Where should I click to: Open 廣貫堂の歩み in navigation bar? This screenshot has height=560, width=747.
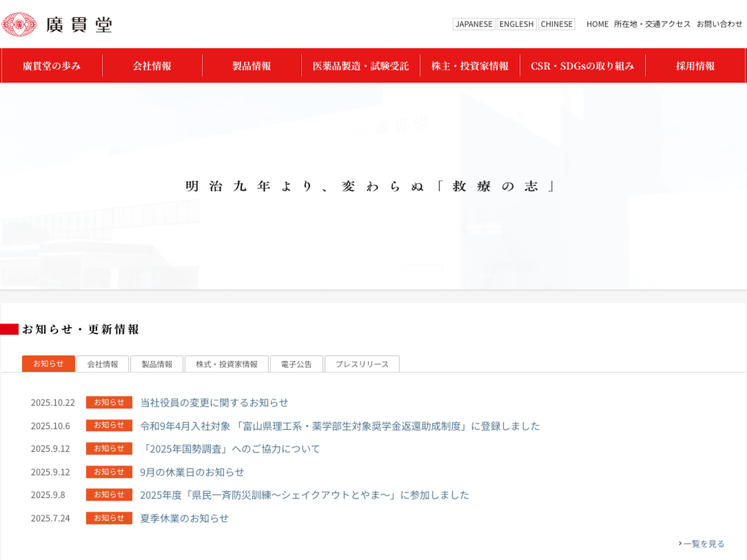[52, 66]
